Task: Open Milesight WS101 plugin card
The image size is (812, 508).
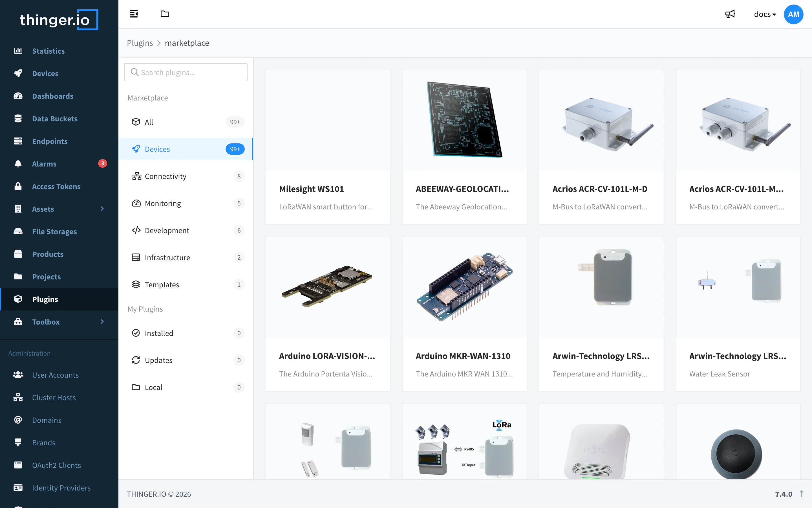Action: tap(328, 147)
